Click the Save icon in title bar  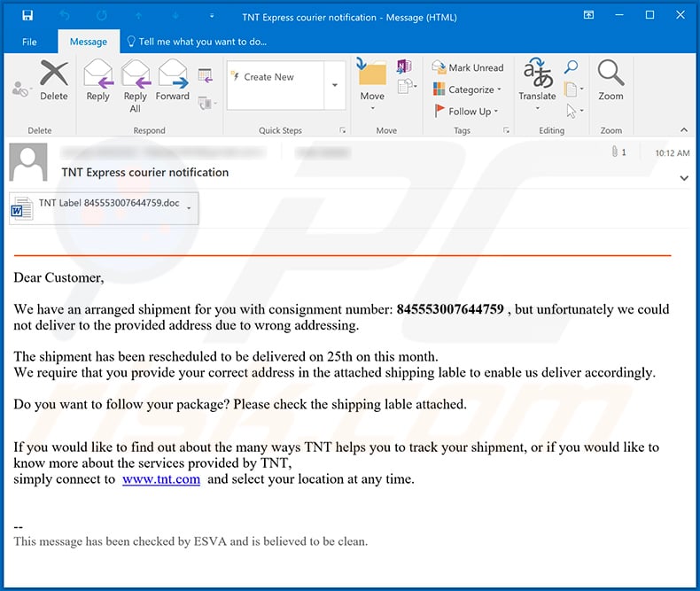pyautogui.click(x=27, y=16)
